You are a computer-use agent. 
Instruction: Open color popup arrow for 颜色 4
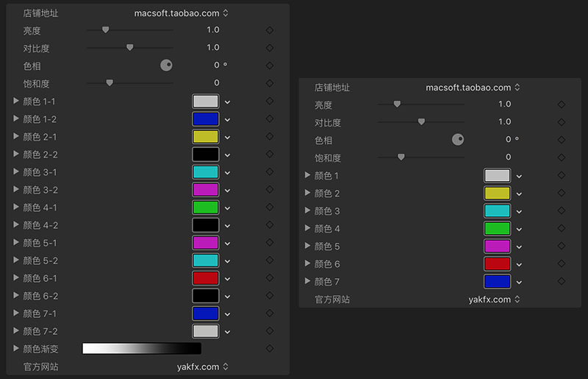click(x=519, y=230)
